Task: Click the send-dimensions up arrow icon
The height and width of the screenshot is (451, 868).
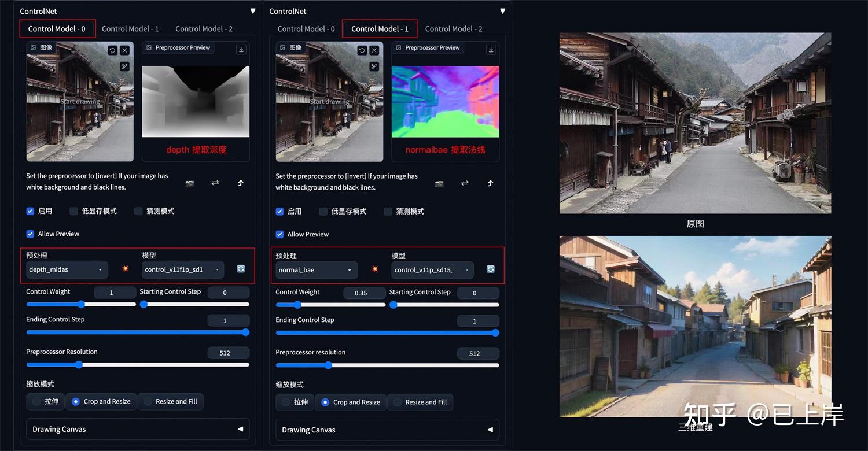Action: pos(240,183)
